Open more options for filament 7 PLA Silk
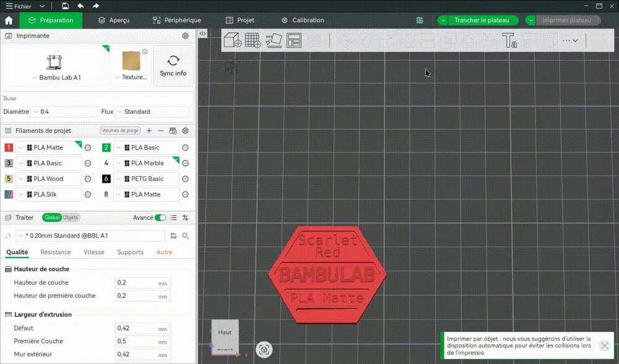 point(88,194)
